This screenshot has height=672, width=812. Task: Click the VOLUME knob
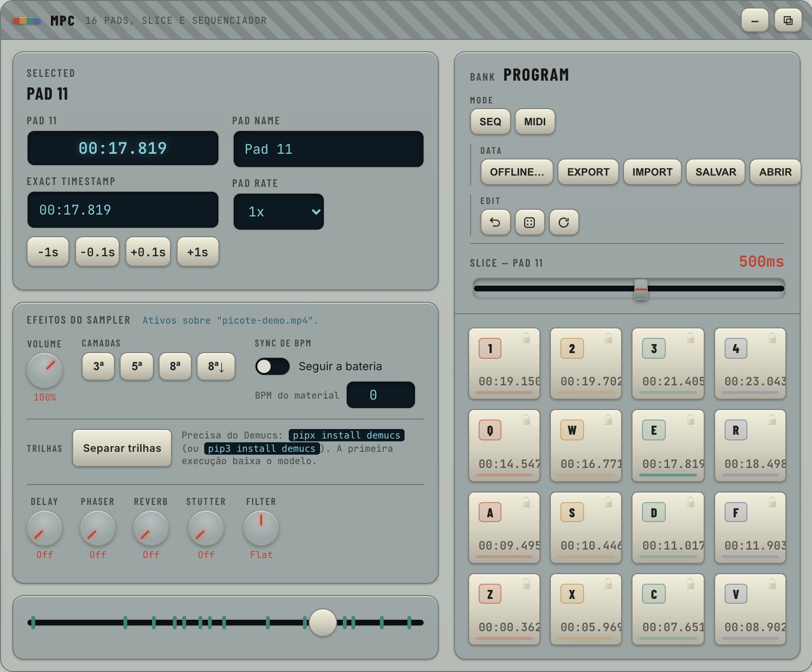45,370
